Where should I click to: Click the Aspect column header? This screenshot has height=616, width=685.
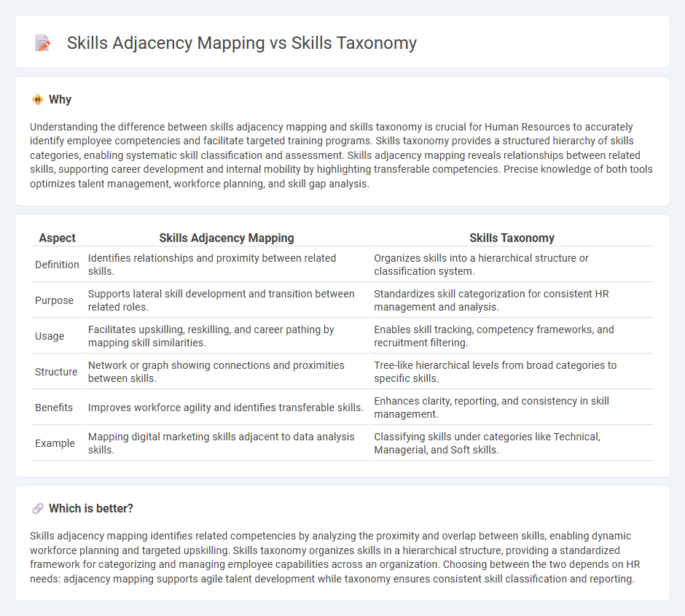coord(58,238)
